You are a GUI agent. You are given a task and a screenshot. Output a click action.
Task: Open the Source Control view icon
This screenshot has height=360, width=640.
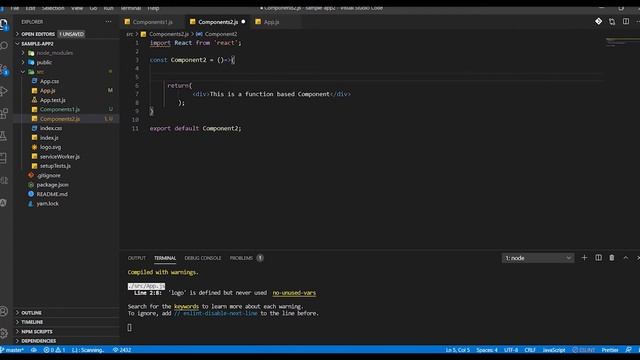(4, 69)
